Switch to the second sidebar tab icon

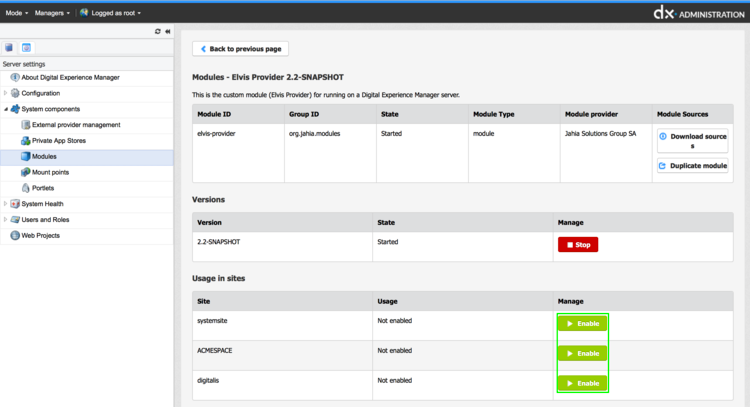tap(26, 47)
